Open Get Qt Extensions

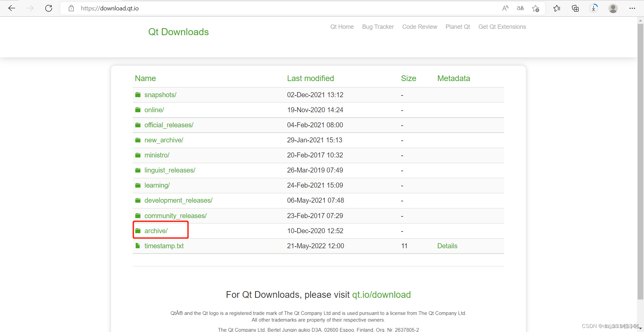pos(502,27)
